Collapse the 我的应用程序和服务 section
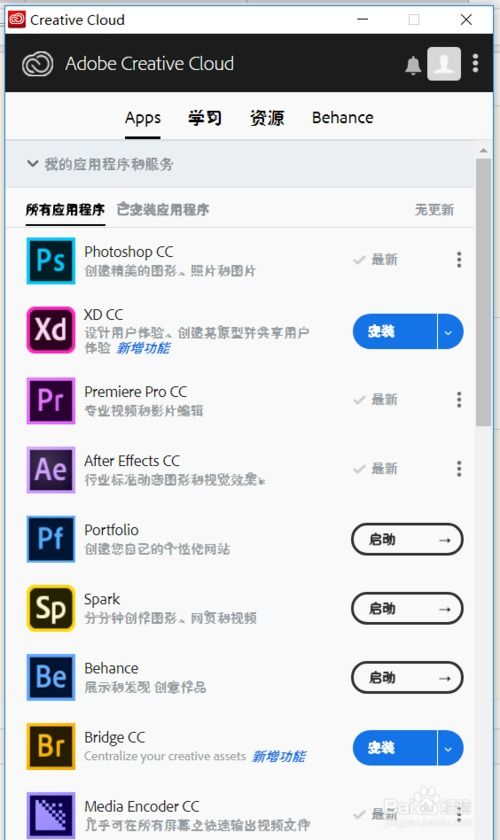Viewport: 500px width, 840px height. coord(33,163)
